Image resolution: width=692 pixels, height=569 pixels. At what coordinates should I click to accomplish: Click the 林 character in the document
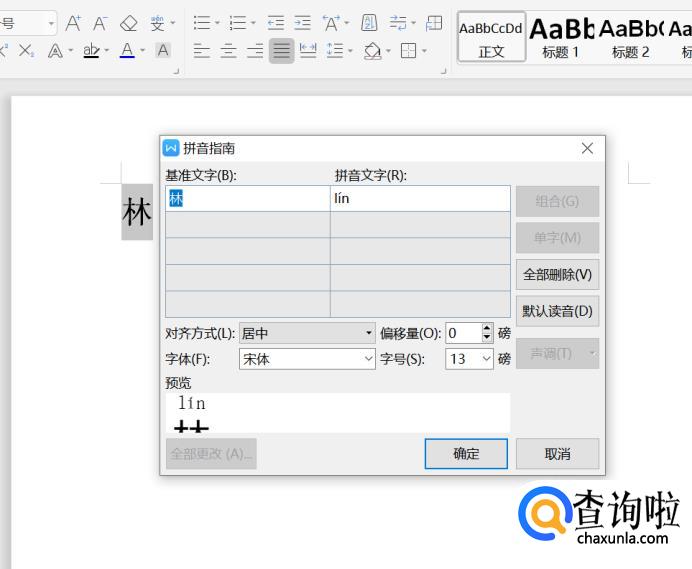click(137, 212)
